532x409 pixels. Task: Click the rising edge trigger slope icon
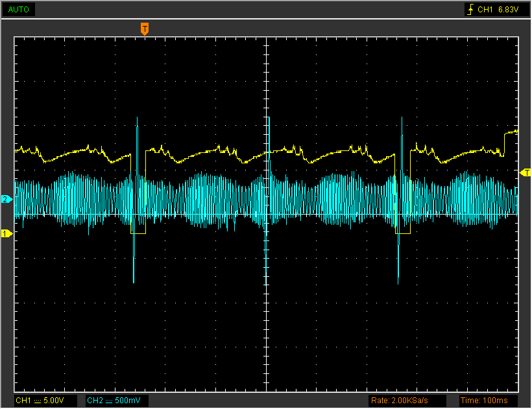click(x=470, y=10)
